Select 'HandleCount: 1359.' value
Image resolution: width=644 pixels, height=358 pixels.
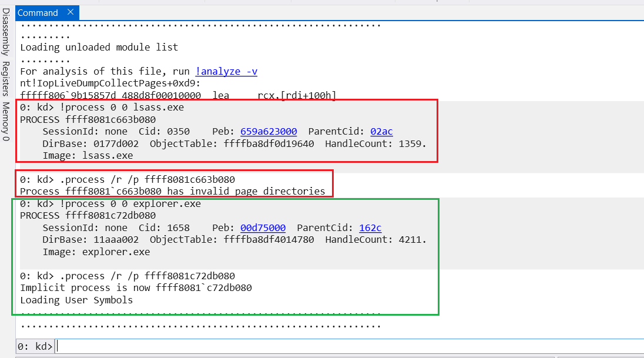click(376, 143)
